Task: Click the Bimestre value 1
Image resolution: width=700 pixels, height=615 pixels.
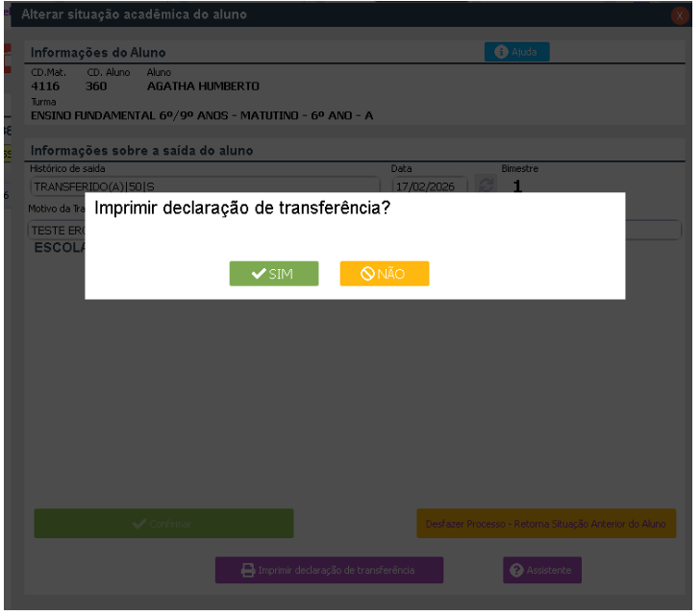Action: coord(516,186)
